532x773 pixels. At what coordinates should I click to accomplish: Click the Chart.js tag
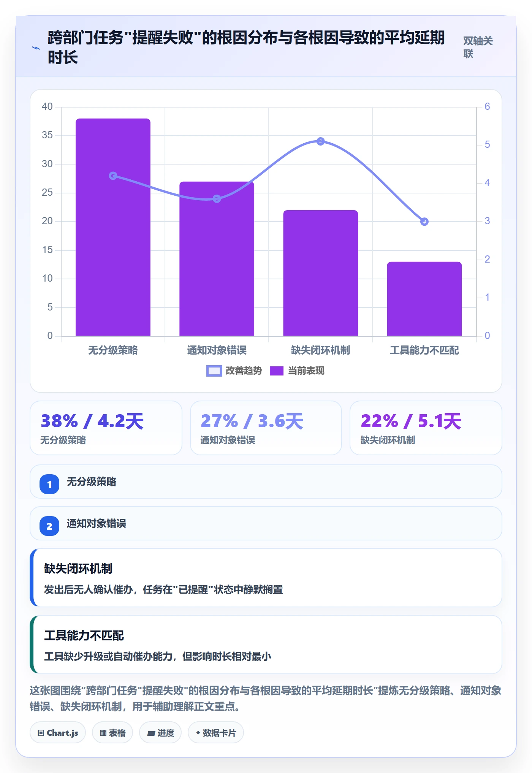(x=58, y=732)
